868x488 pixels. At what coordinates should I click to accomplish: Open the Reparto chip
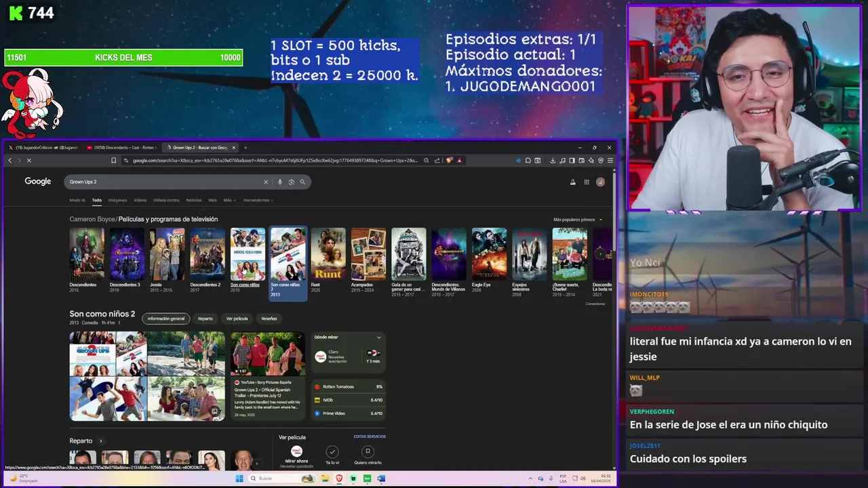205,319
